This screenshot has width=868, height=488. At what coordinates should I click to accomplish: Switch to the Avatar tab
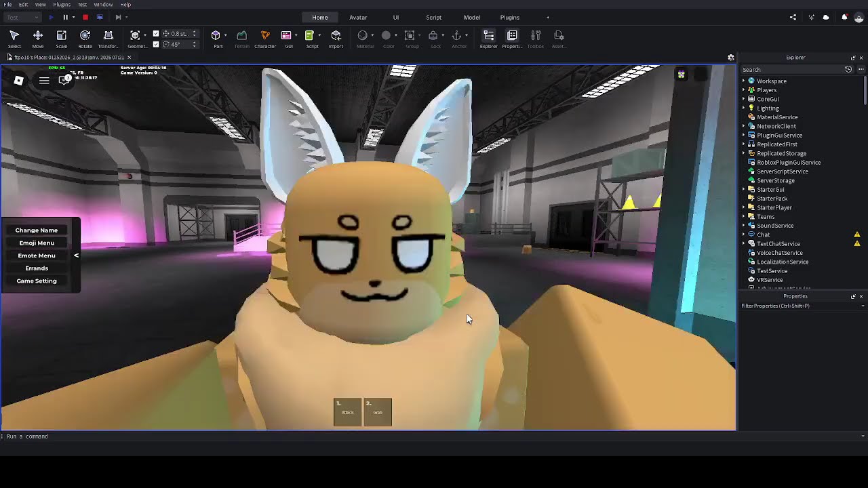[x=358, y=17]
